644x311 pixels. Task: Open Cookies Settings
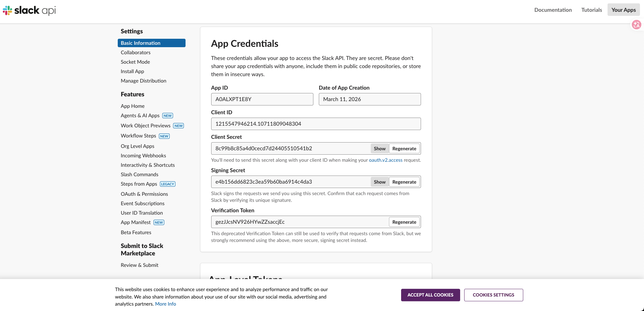click(x=493, y=295)
